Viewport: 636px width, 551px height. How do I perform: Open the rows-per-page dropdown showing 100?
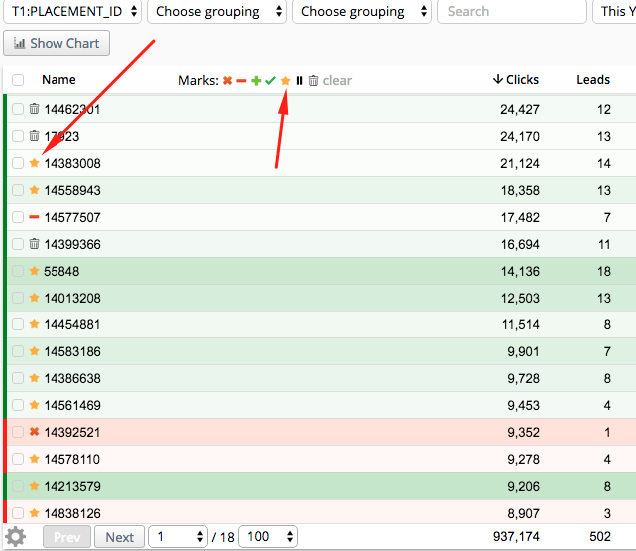268,537
